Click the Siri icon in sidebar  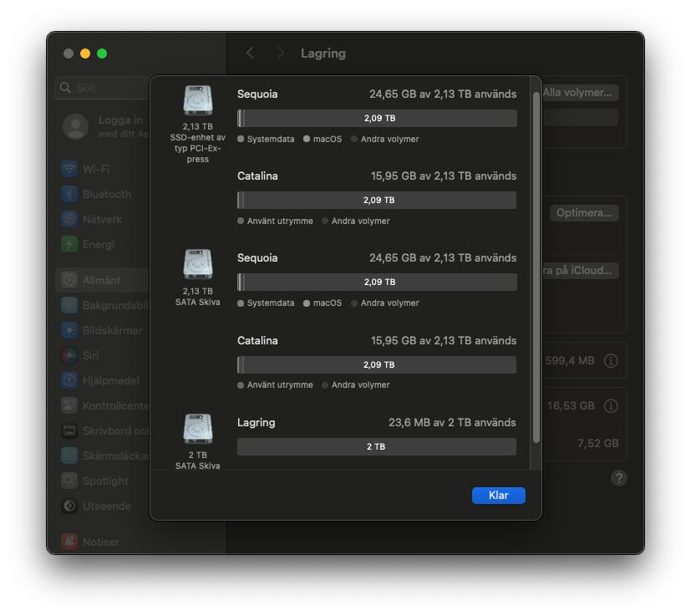click(70, 355)
